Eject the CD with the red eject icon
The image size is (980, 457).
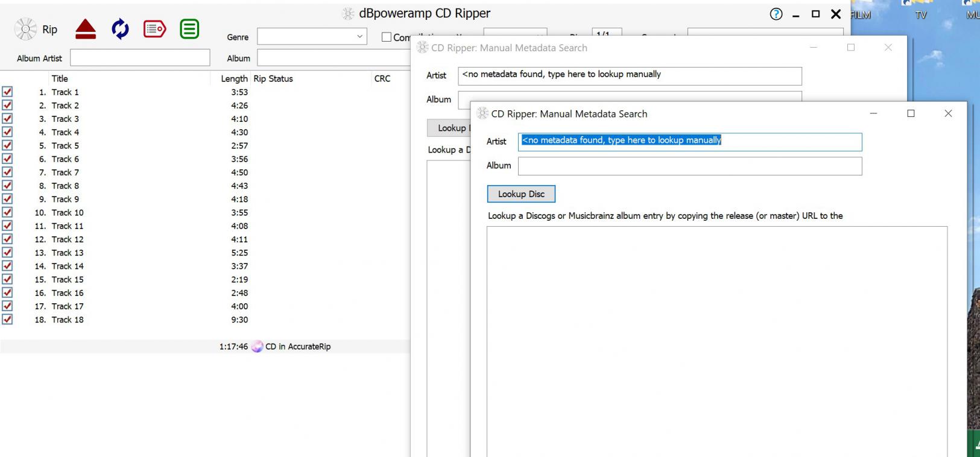[86, 29]
